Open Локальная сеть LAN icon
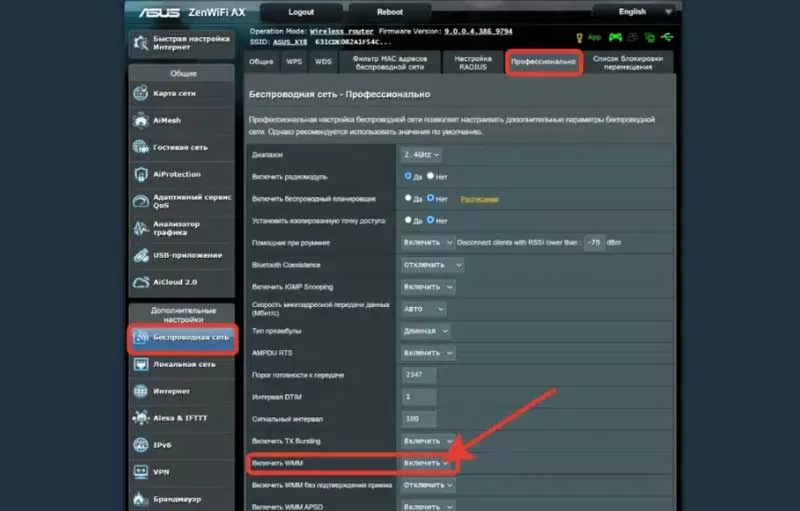Viewport: 800px width, 511px height. click(x=141, y=364)
